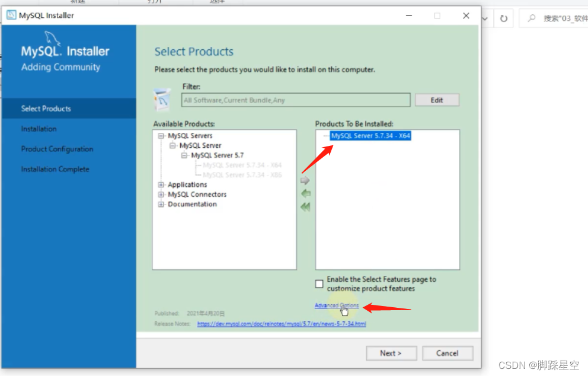
Task: Click the Edit filter button
Action: [x=437, y=100]
